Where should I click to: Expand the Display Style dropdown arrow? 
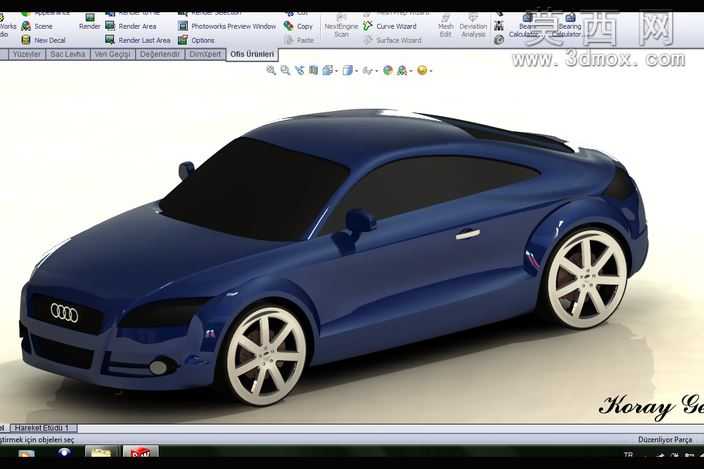coord(356,71)
